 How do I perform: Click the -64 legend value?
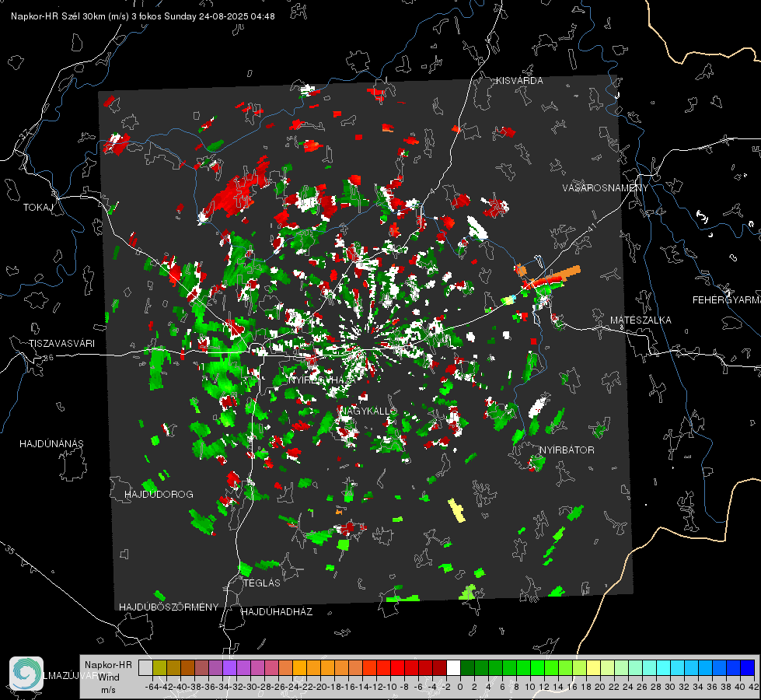pos(152,687)
